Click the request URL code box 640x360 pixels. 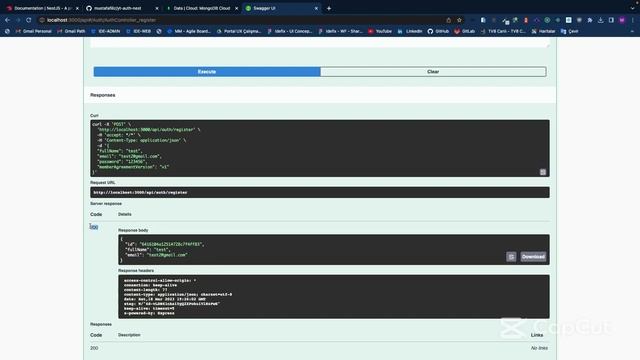click(x=320, y=192)
